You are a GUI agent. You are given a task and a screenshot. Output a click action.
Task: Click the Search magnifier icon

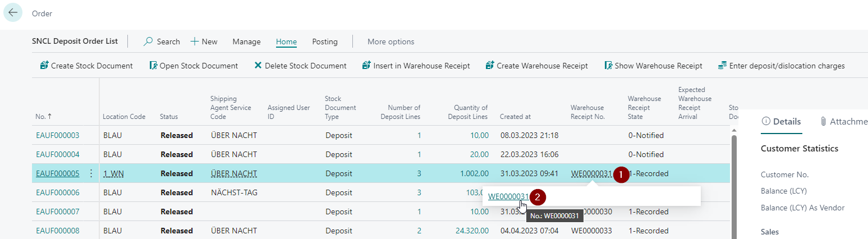point(149,42)
